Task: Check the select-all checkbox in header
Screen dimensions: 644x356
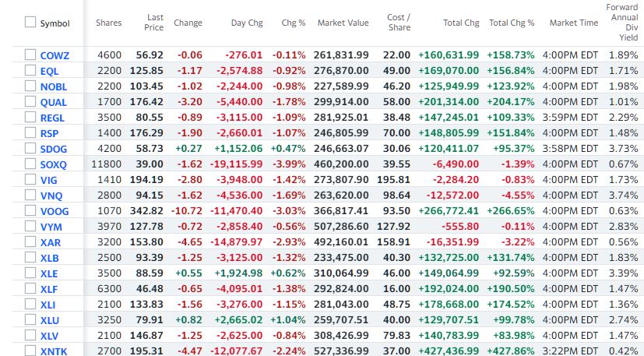Action: click(x=30, y=23)
